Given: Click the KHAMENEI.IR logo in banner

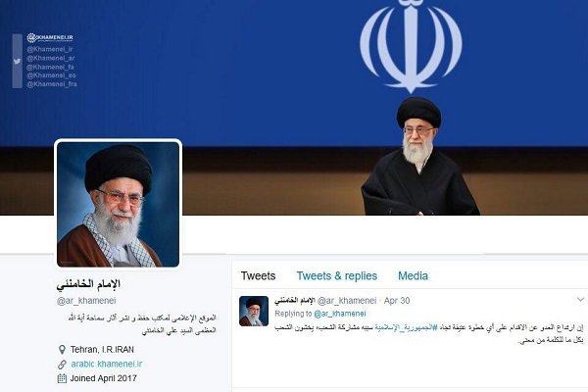Looking at the screenshot, I should [x=50, y=37].
